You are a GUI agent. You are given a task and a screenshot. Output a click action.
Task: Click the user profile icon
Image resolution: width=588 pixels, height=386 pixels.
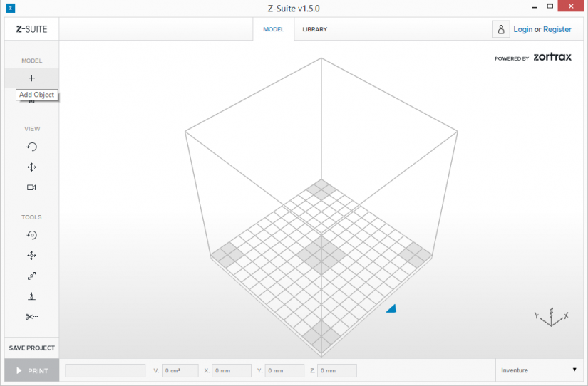click(x=501, y=29)
